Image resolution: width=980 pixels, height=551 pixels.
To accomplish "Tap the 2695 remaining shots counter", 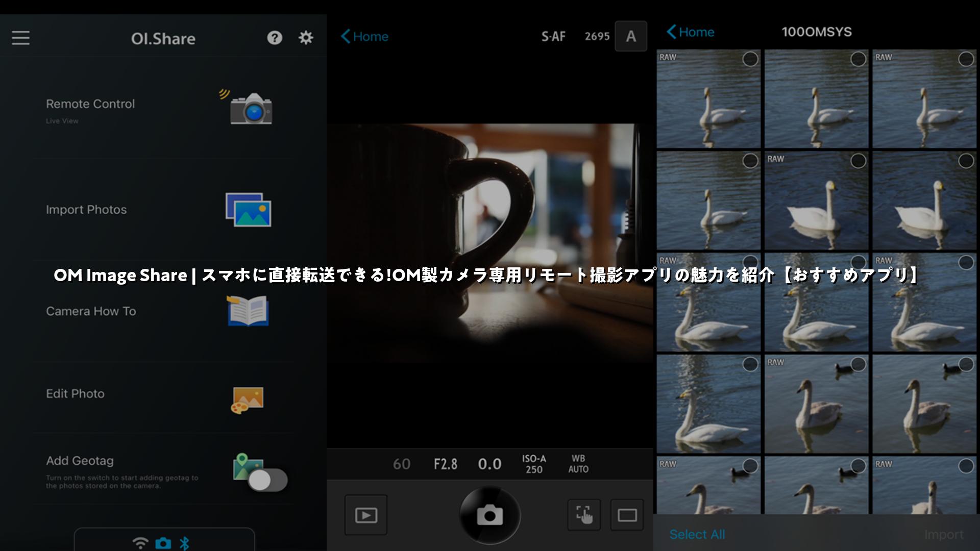I will (x=597, y=37).
